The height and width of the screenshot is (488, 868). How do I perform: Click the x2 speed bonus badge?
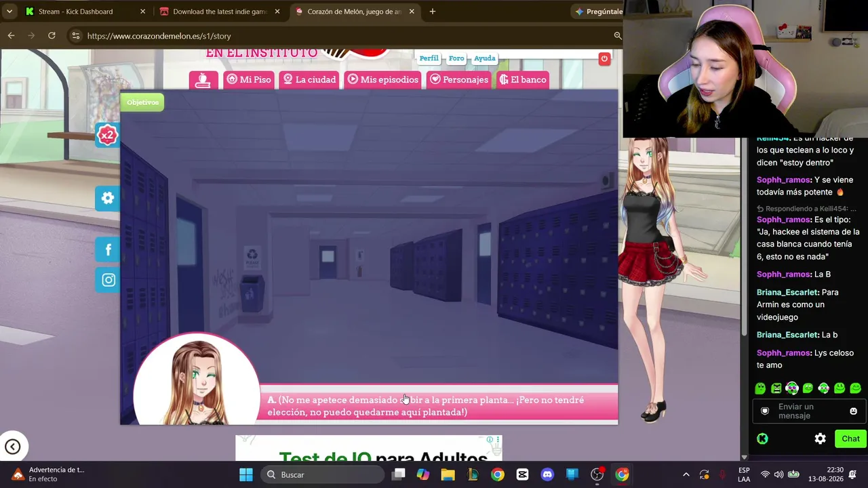point(107,135)
